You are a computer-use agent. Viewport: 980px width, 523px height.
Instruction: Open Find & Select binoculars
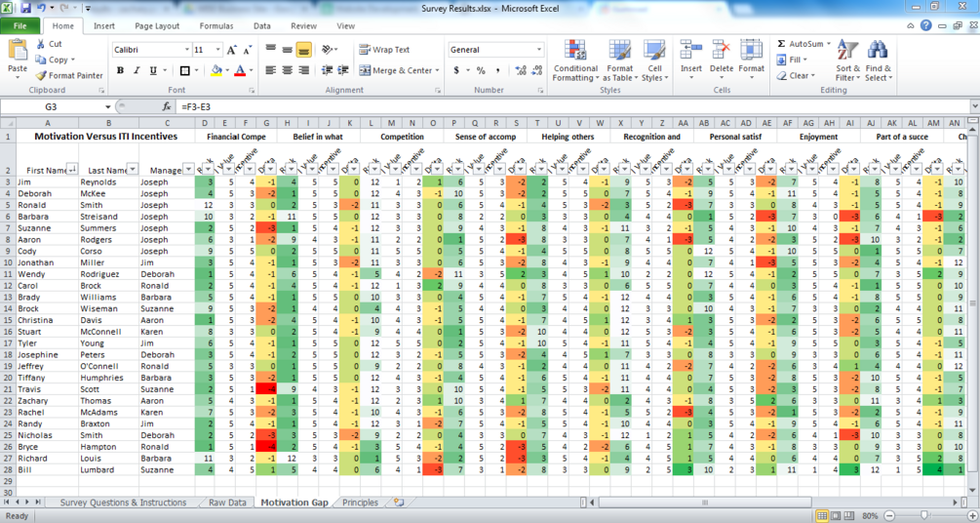pyautogui.click(x=879, y=60)
